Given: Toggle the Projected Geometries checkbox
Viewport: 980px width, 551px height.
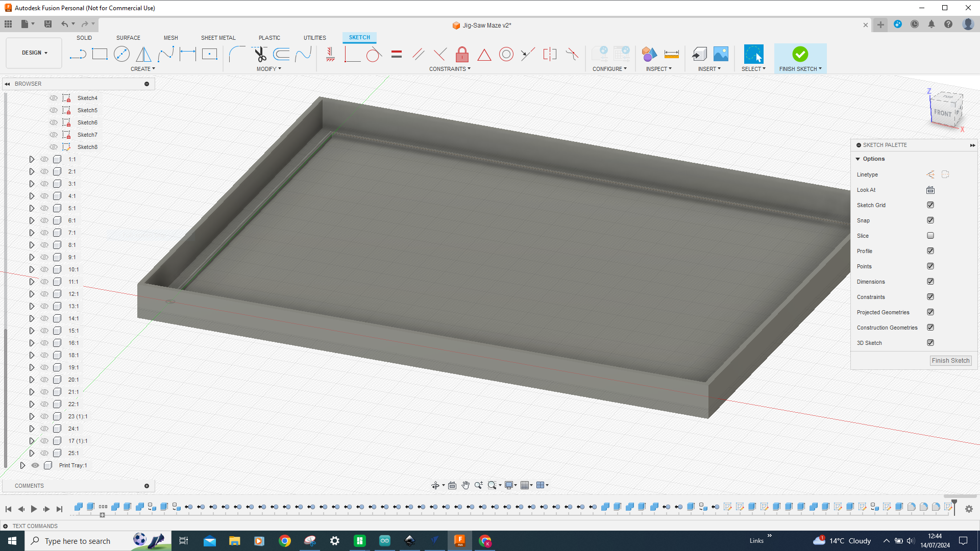Looking at the screenshot, I should click(930, 312).
